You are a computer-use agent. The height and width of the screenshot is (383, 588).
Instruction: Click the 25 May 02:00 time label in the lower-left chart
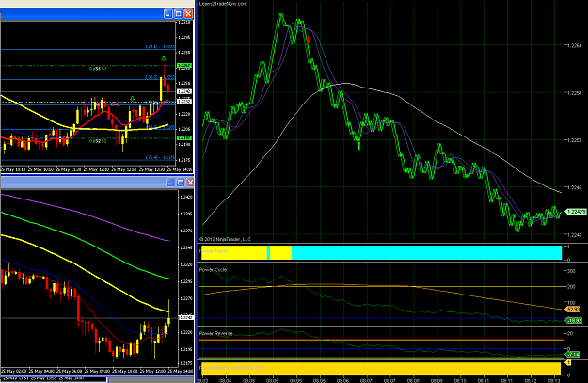point(13,371)
